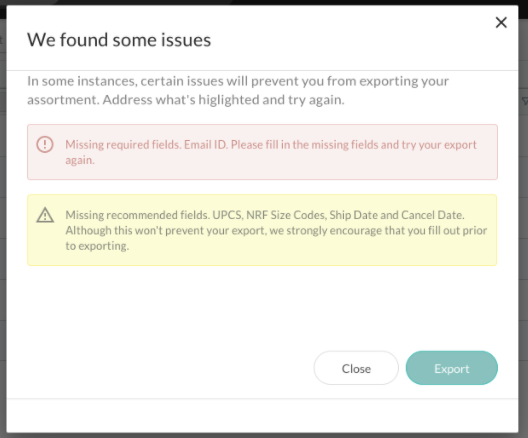Click the 'We found some issues' heading
The width and height of the screenshot is (528, 438).
(119, 40)
